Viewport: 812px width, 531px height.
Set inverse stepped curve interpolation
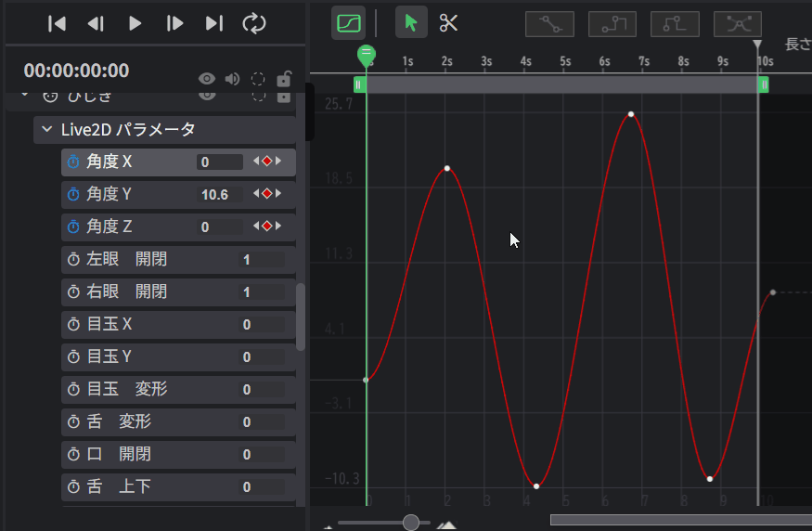pos(675,24)
